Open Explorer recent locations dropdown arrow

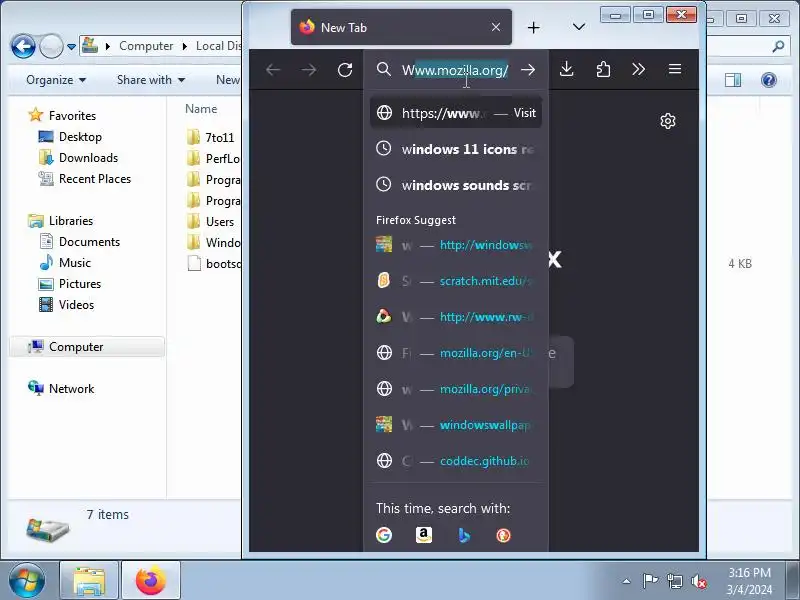coord(71,47)
